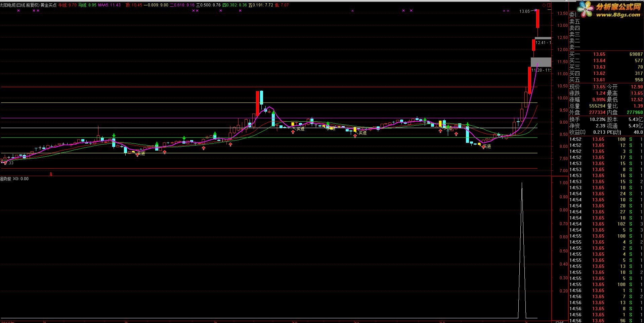Click the 最低 value 12.52
This screenshot has width=644, height=323.
click(637, 99)
